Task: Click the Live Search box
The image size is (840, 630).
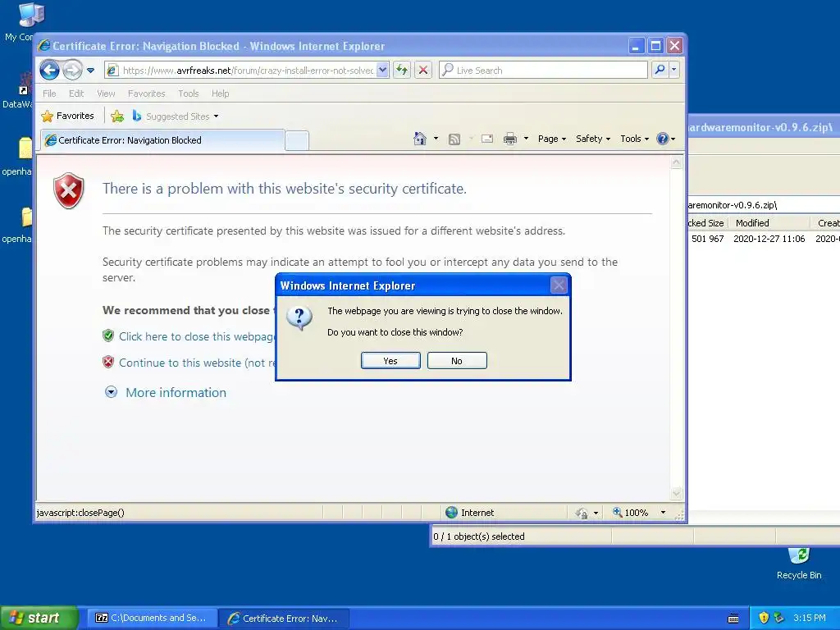Action: (543, 71)
